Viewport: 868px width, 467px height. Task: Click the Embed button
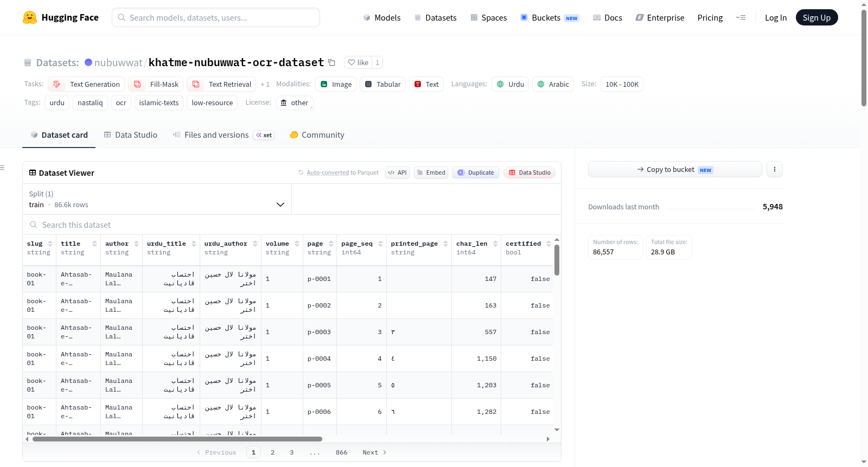point(431,172)
